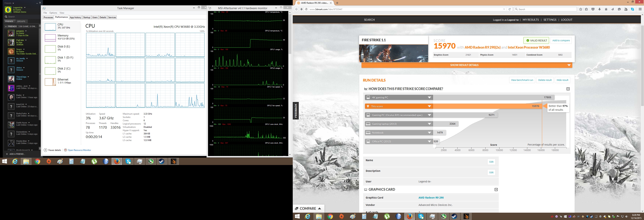This screenshot has height=220, width=644.
Task: Switch to App history tab
Action: (x=75, y=17)
